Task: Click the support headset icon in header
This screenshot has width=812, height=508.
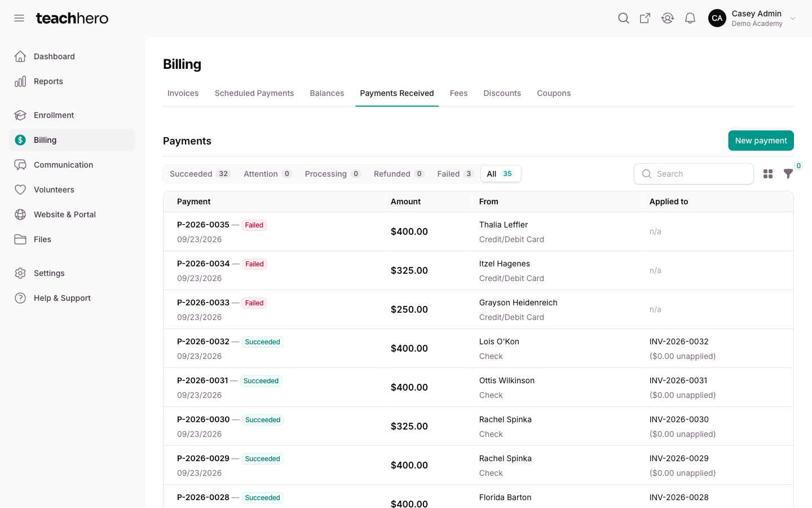Action: click(668, 18)
